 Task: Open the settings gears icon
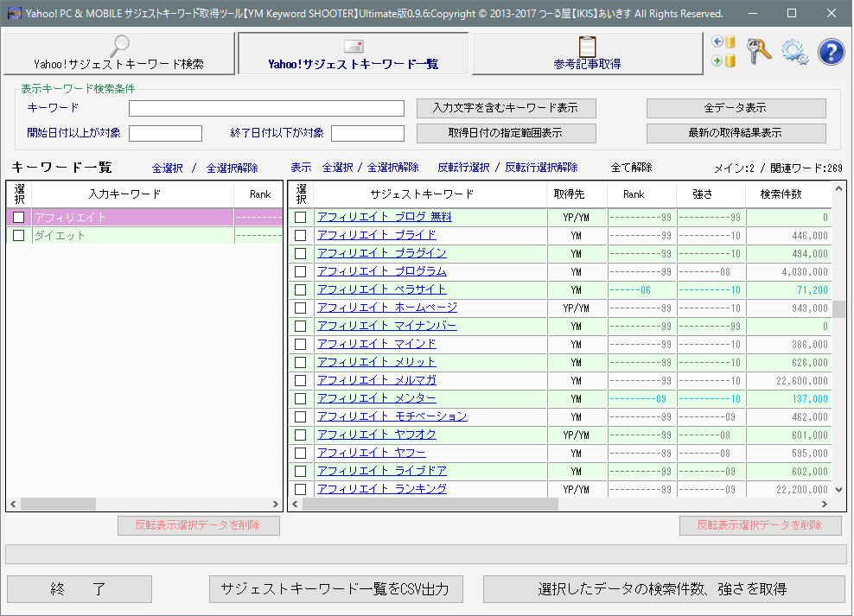pos(794,52)
